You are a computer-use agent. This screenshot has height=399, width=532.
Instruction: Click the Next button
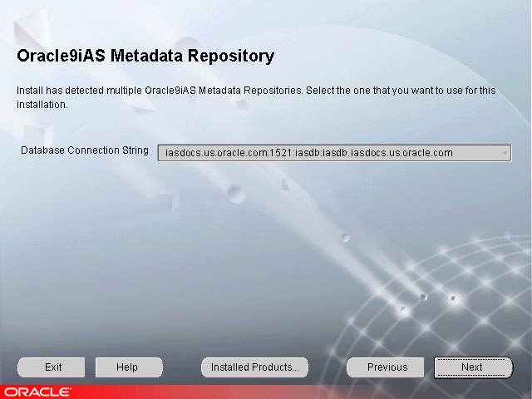[473, 367]
